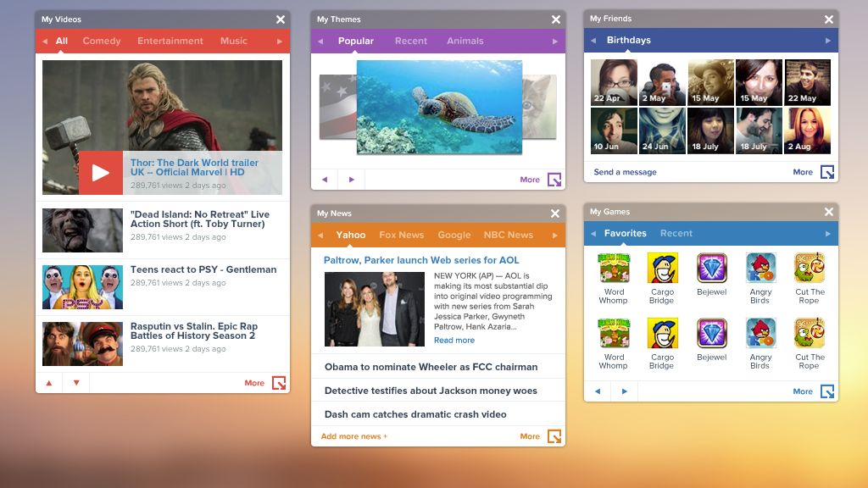Switch to the Recent themes tab

411,41
